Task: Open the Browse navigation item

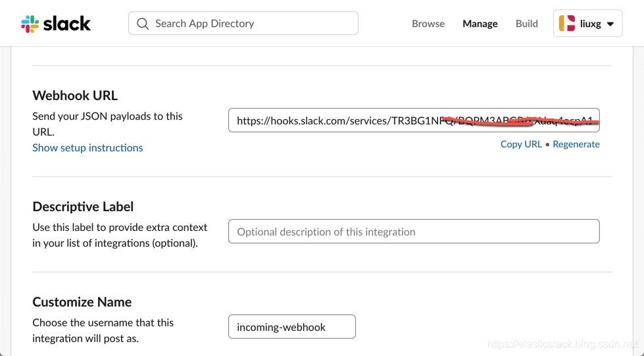Action: (x=428, y=24)
